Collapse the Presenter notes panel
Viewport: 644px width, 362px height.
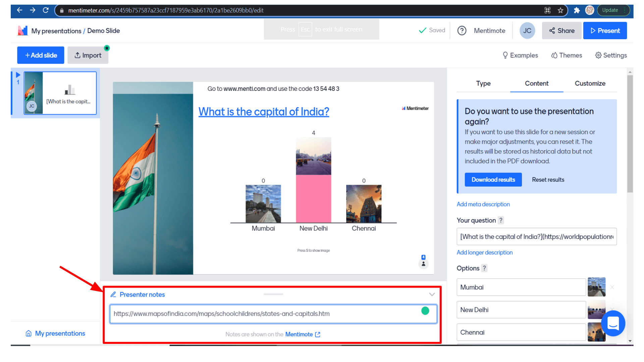coord(432,294)
